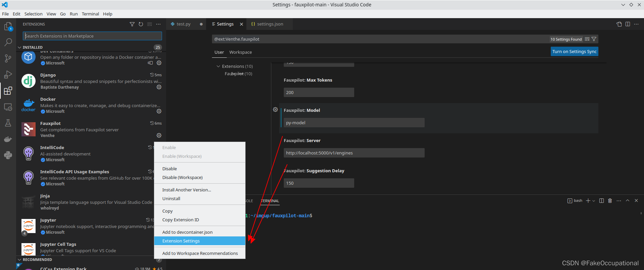This screenshot has height=270, width=644.
Task: Refresh the extensions list
Action: point(141,24)
